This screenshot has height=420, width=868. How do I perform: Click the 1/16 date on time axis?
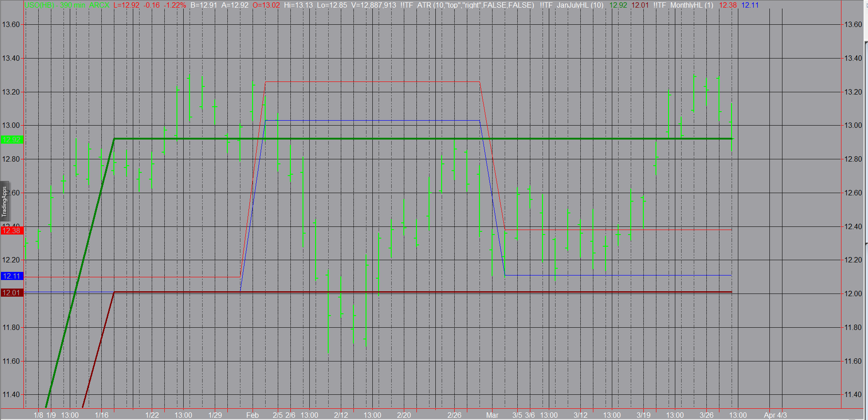point(102,415)
